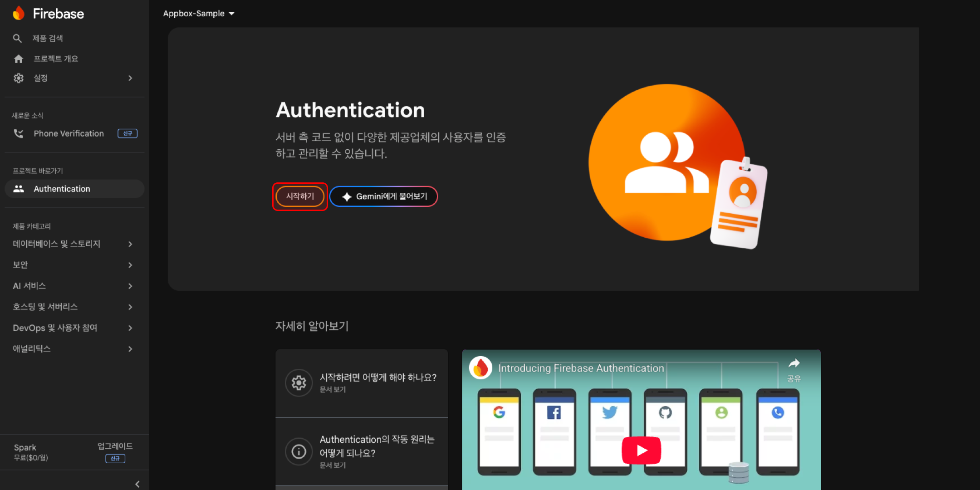This screenshot has height=490, width=980.
Task: Click the Firebase wordmark text
Action: coord(59,14)
